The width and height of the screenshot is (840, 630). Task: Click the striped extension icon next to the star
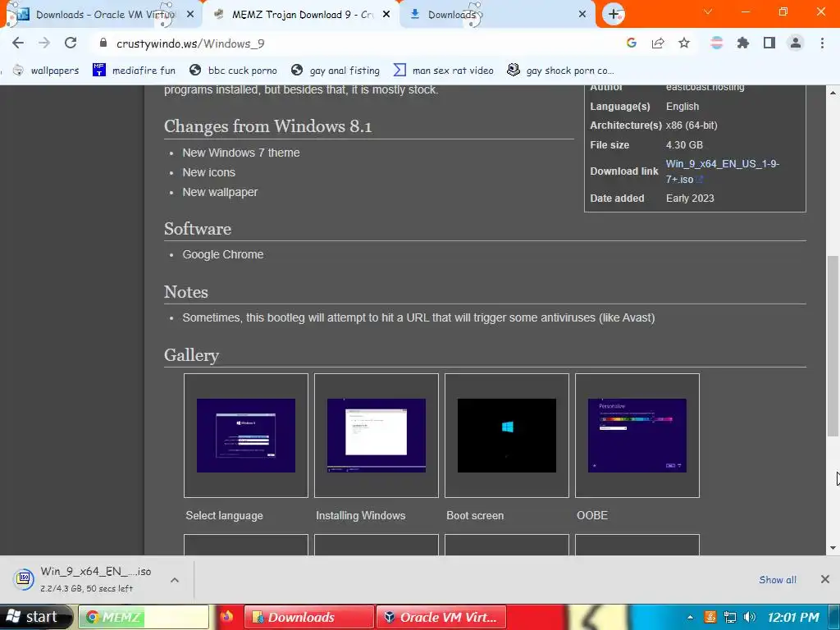(717, 43)
